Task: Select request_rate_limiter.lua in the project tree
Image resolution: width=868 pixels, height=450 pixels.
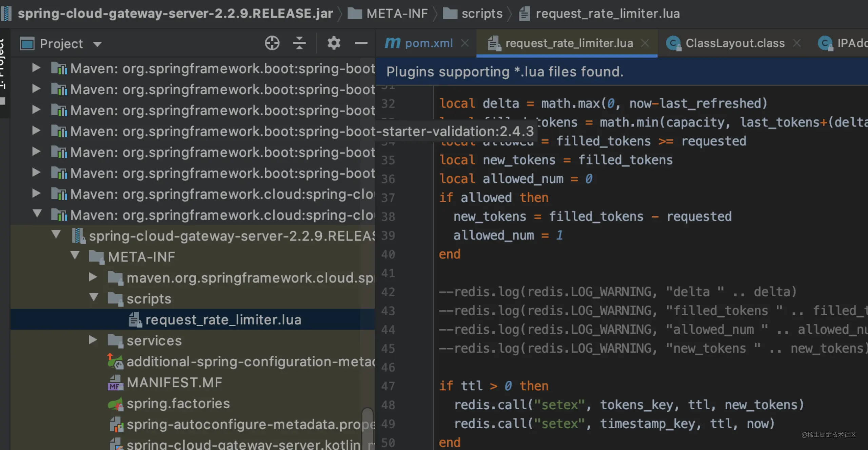Action: click(193, 319)
